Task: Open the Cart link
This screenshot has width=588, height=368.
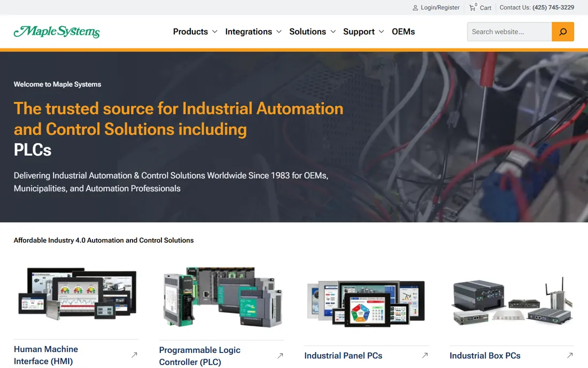Action: click(485, 8)
